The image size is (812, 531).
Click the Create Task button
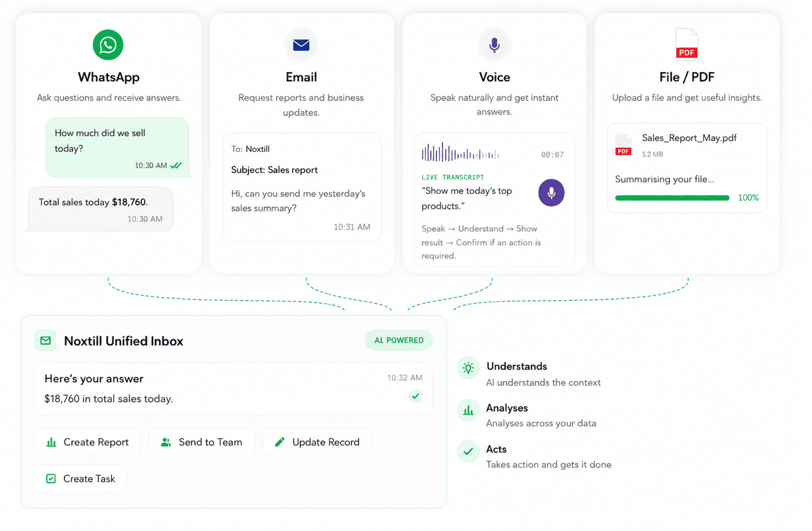point(81,479)
